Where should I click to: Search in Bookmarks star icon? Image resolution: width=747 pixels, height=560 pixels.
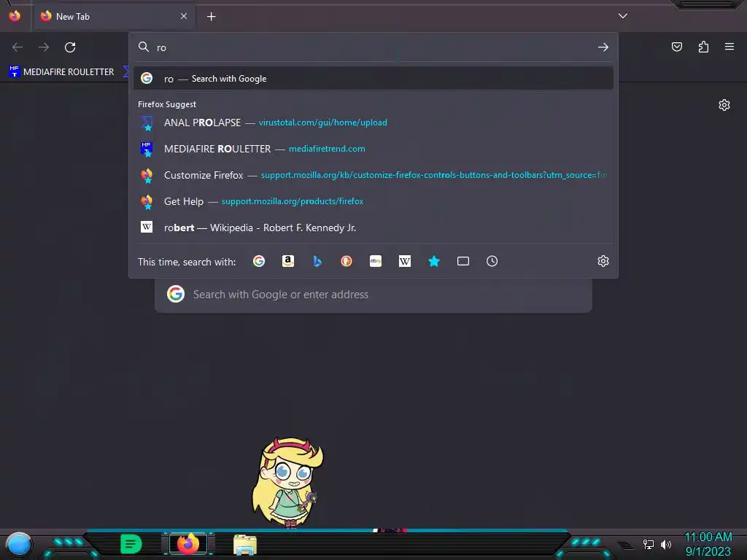(434, 261)
